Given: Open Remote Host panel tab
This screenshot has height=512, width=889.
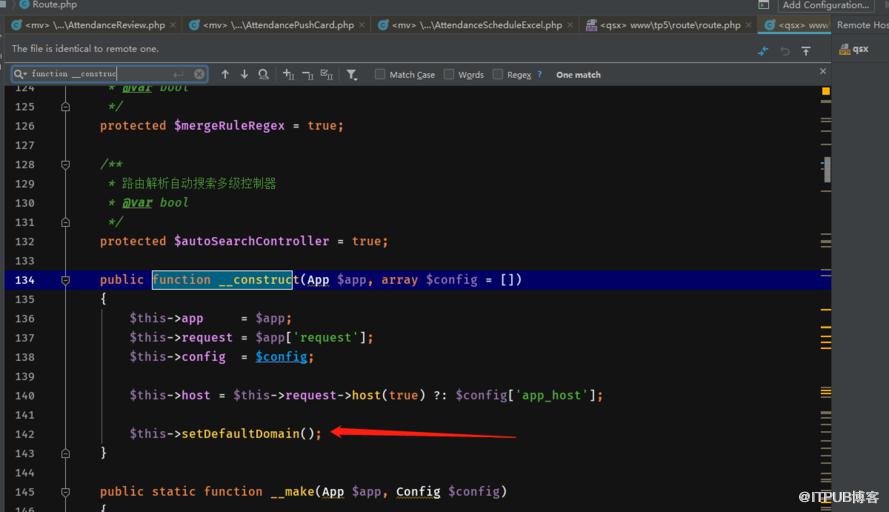Looking at the screenshot, I should [862, 25].
